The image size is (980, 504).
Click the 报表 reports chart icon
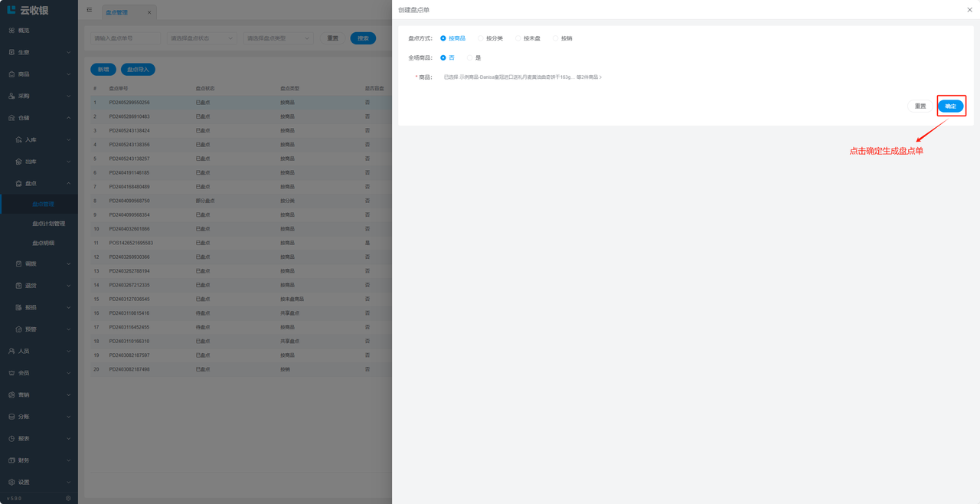pos(11,439)
